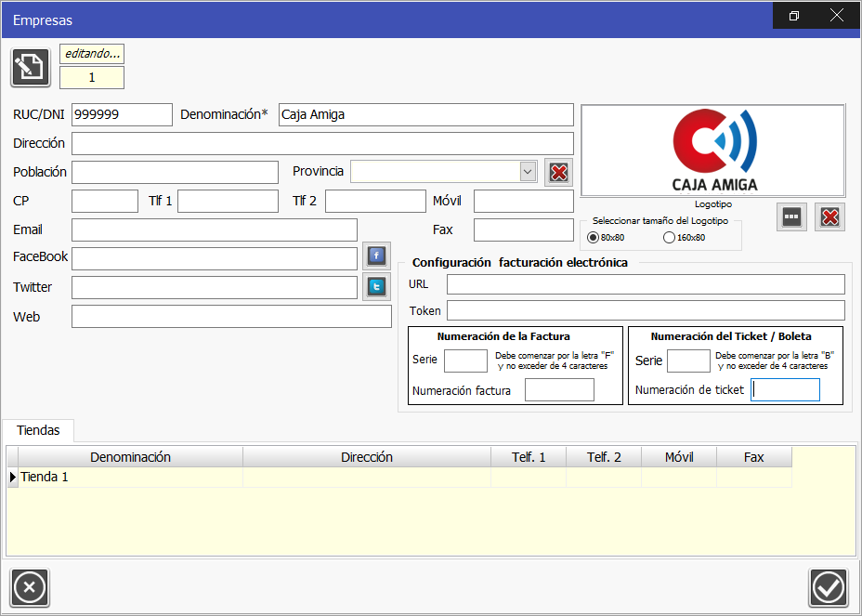
Task: Click the Numeración de ticket field
Action: (x=785, y=389)
